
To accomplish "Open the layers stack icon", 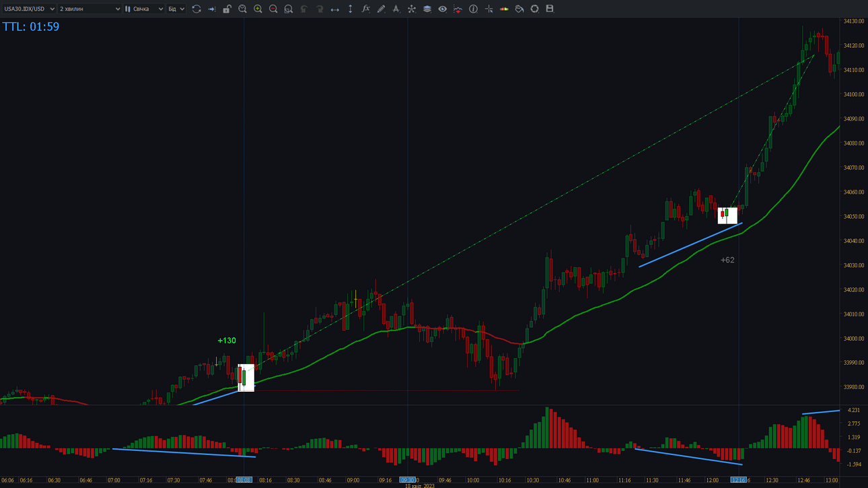I will [x=427, y=9].
